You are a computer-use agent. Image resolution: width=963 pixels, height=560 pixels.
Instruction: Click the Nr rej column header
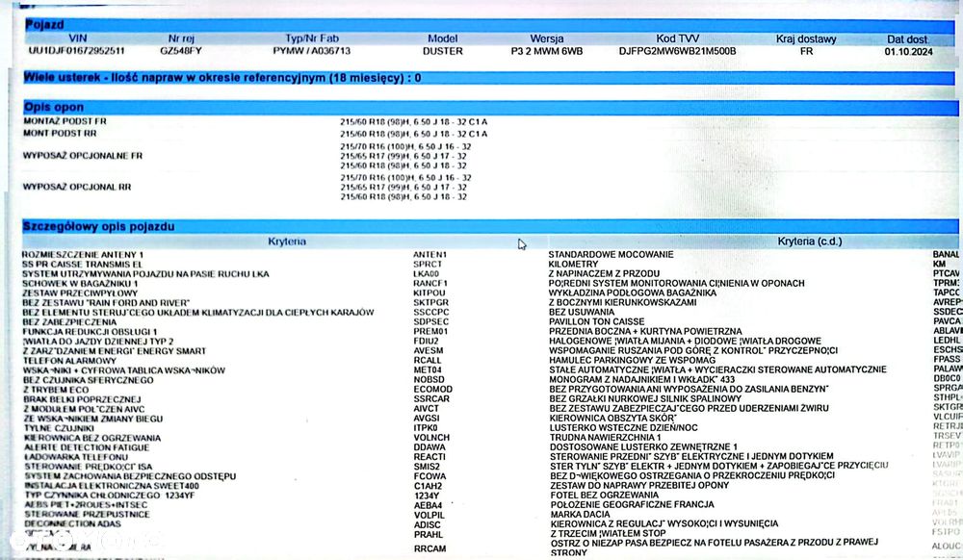(x=181, y=38)
